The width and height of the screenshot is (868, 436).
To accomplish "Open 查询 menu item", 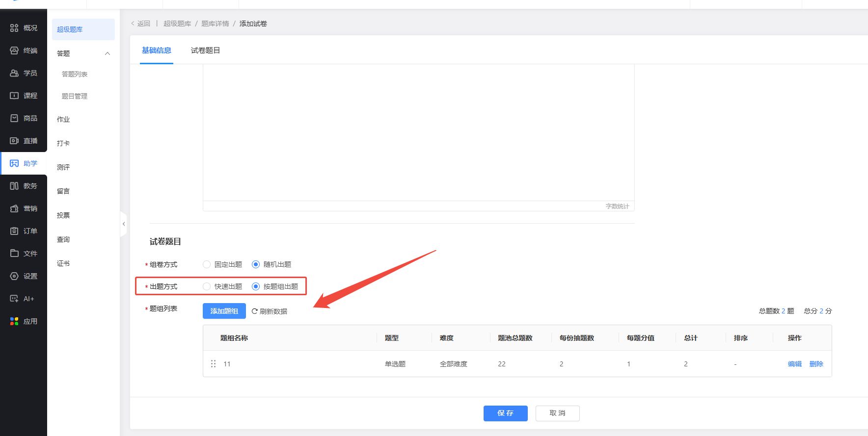I will (63, 239).
